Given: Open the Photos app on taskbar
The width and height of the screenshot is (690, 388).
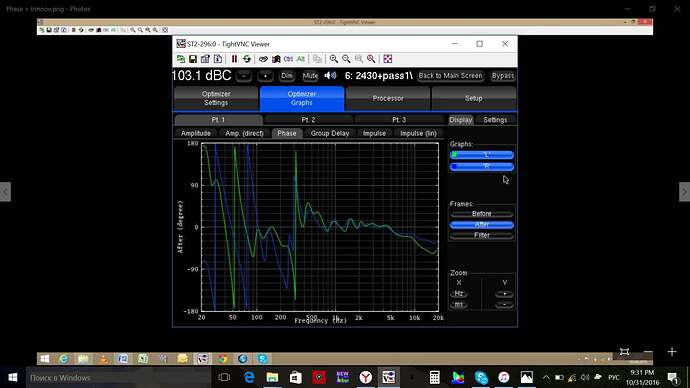Looking at the screenshot, I should pyautogui.click(x=527, y=377).
